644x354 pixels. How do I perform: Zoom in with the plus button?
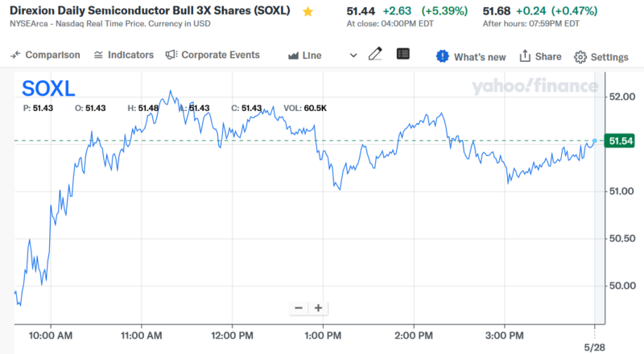(x=319, y=307)
